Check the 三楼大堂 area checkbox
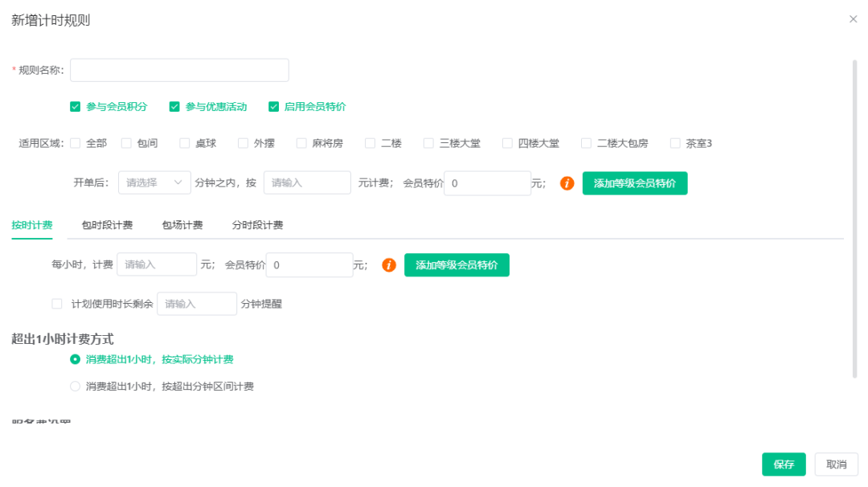This screenshot has width=868, height=487. point(428,143)
